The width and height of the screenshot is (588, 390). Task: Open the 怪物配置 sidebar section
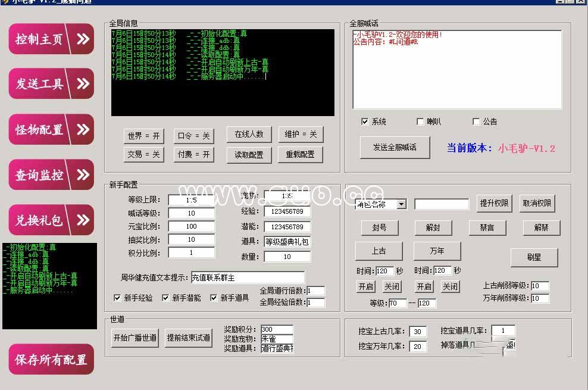coord(51,129)
